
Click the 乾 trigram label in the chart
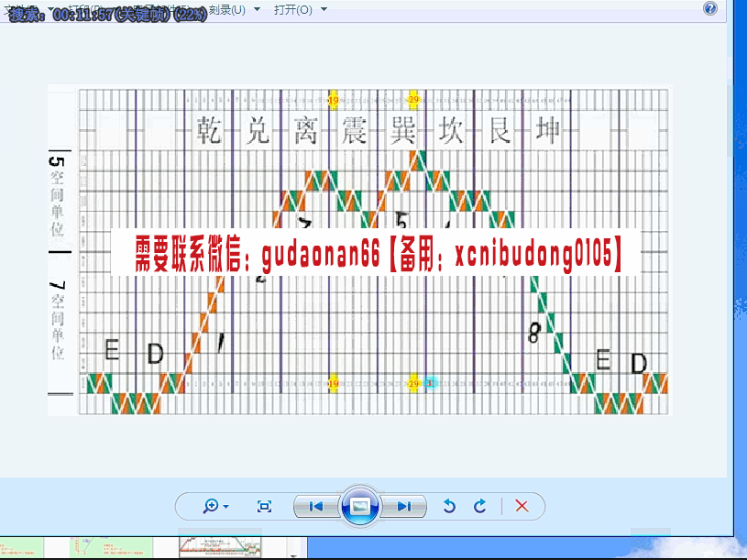210,130
